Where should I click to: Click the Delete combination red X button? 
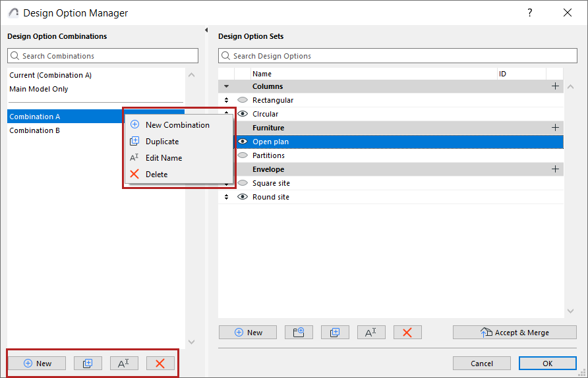coord(160,363)
